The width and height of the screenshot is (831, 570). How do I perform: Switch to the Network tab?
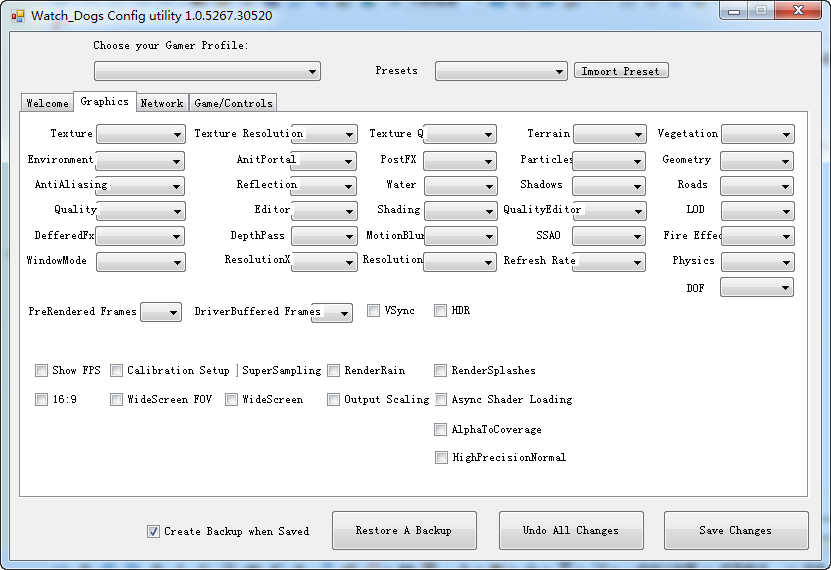click(x=162, y=103)
